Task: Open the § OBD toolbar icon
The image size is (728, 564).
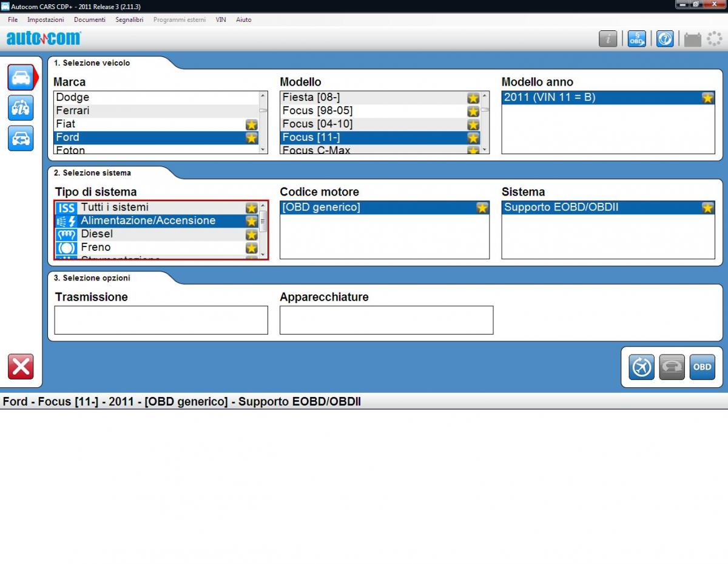Action: pyautogui.click(x=636, y=39)
